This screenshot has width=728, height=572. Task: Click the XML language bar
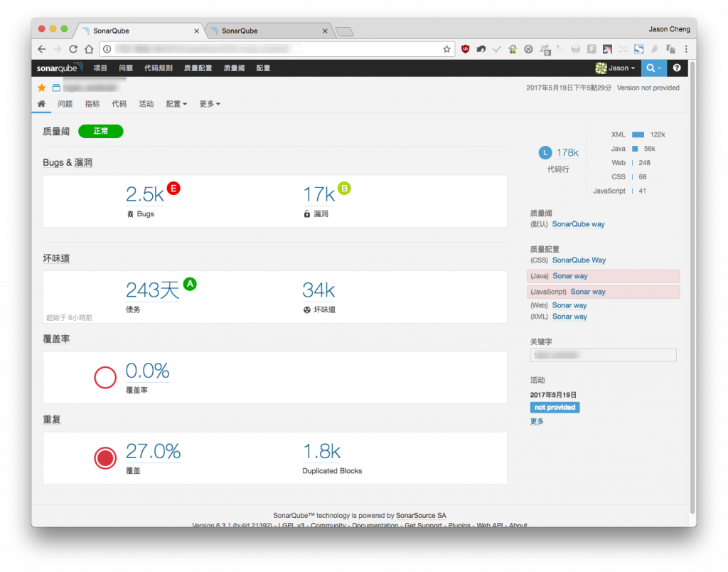pos(638,134)
